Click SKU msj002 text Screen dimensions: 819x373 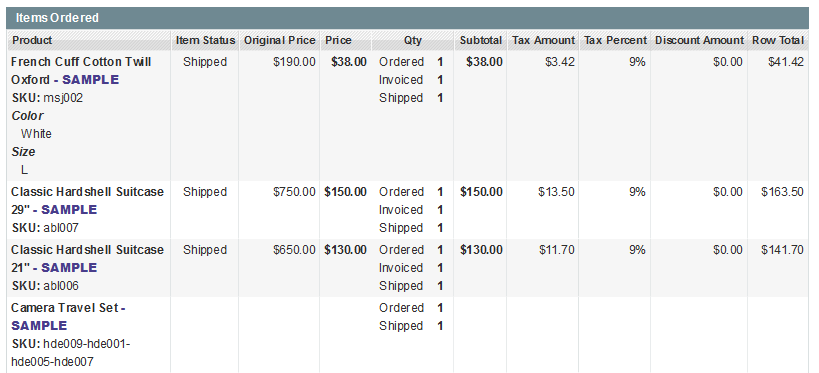pos(47,98)
